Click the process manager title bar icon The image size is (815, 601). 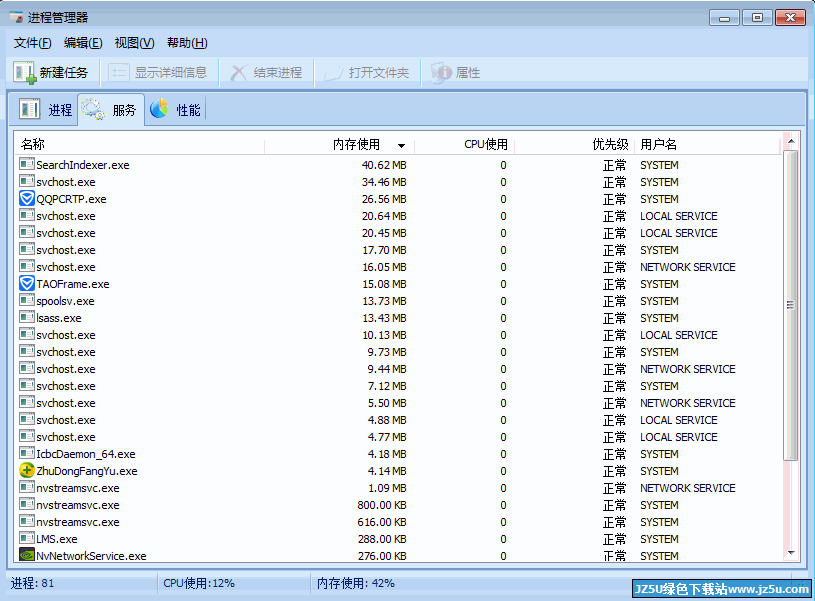16,17
